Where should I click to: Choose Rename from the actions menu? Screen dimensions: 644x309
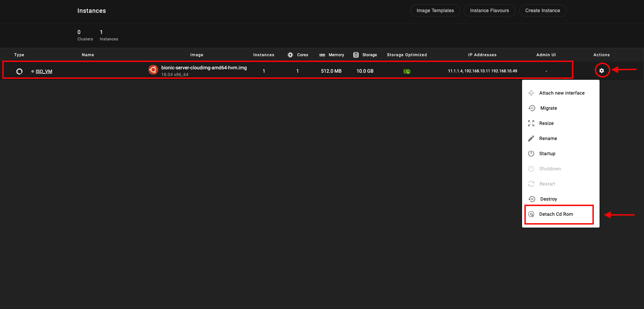coord(561,138)
